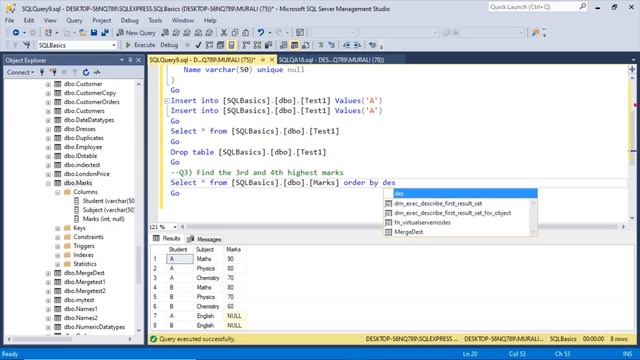Open the Edit menu
640x360 pixels.
29,20
